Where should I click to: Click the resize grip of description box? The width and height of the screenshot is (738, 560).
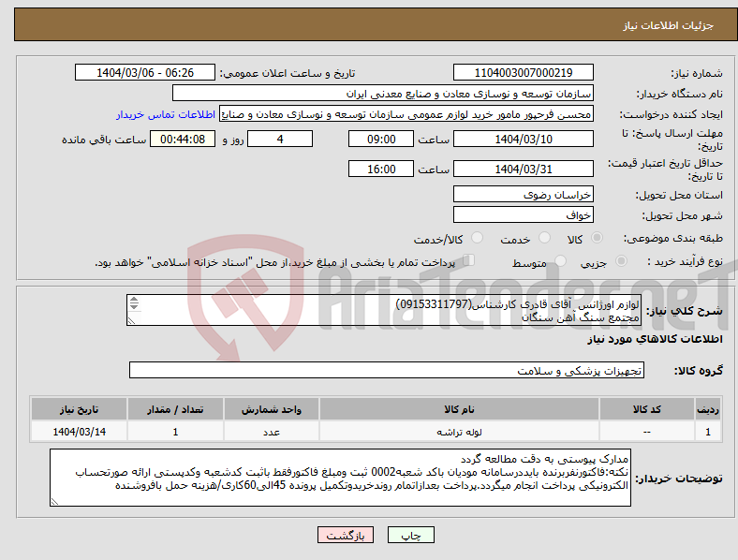click(131, 321)
